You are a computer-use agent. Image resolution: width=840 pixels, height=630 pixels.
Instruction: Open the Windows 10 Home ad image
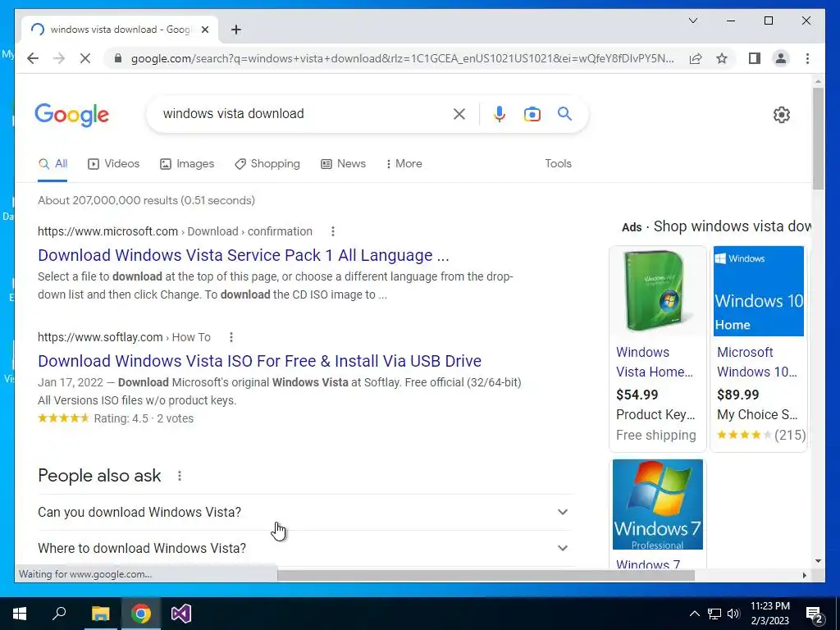pyautogui.click(x=759, y=291)
